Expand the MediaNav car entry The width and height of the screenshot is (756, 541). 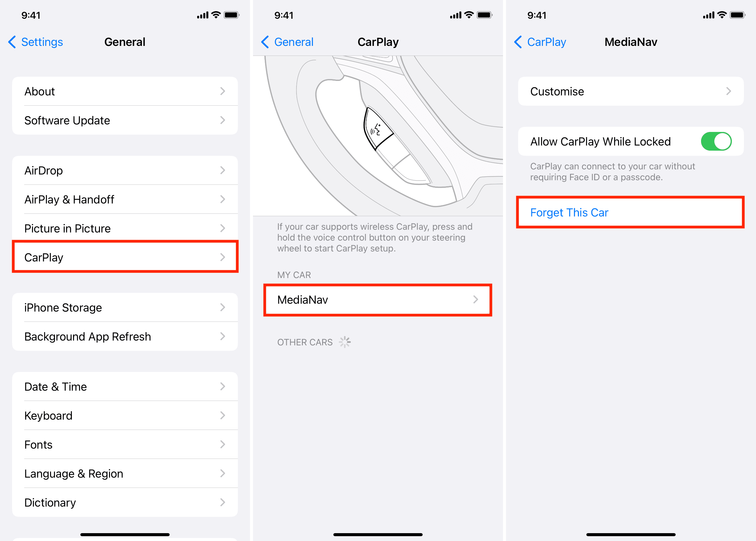click(x=377, y=299)
